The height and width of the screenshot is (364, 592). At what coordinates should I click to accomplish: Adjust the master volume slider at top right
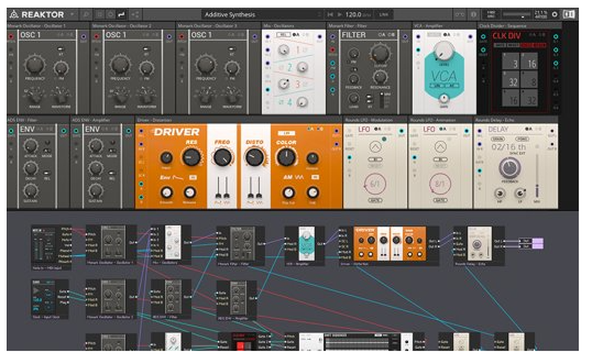click(x=521, y=14)
